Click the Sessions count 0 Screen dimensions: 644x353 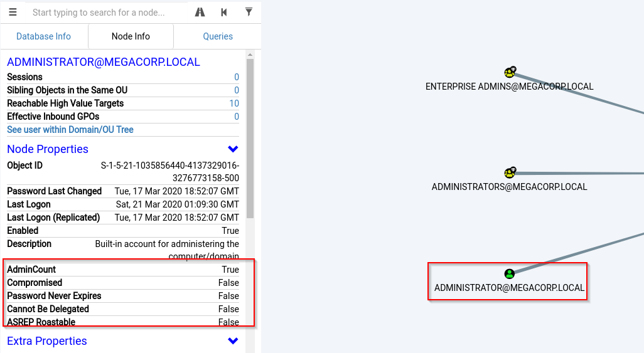click(x=237, y=77)
